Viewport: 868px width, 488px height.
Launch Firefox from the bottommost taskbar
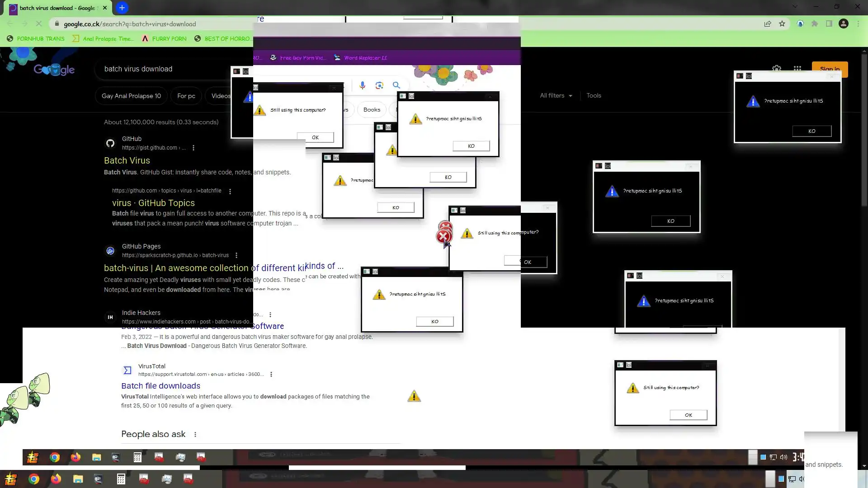tap(56, 479)
